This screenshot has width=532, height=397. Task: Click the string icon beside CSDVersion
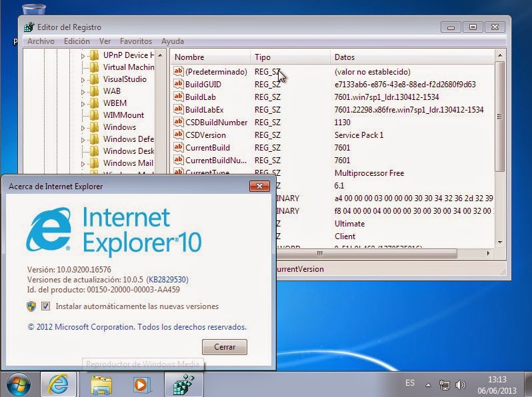[x=179, y=135]
